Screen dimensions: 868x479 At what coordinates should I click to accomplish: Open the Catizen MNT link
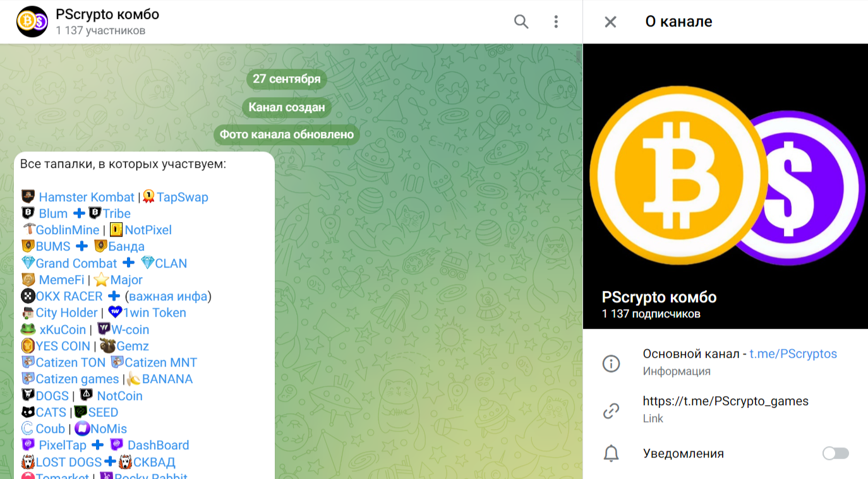click(160, 362)
